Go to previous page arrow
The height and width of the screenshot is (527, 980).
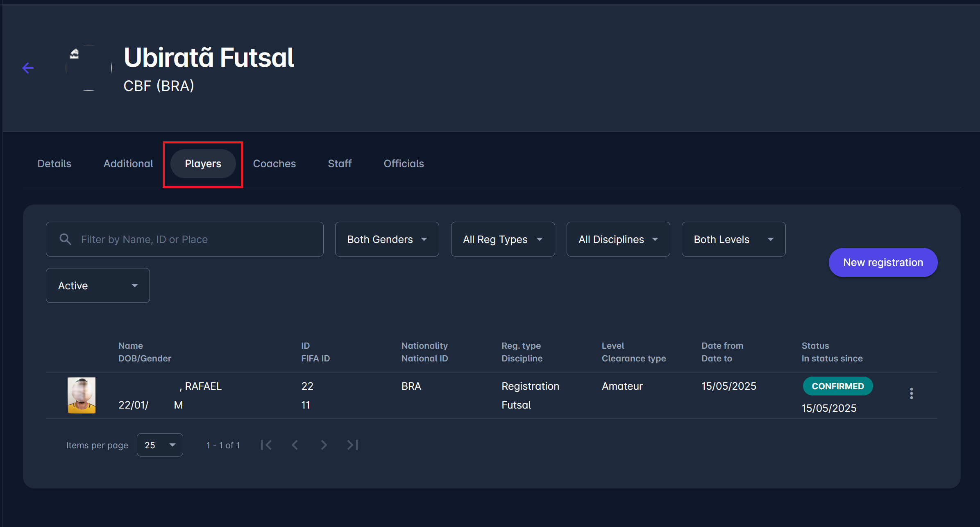click(x=295, y=445)
